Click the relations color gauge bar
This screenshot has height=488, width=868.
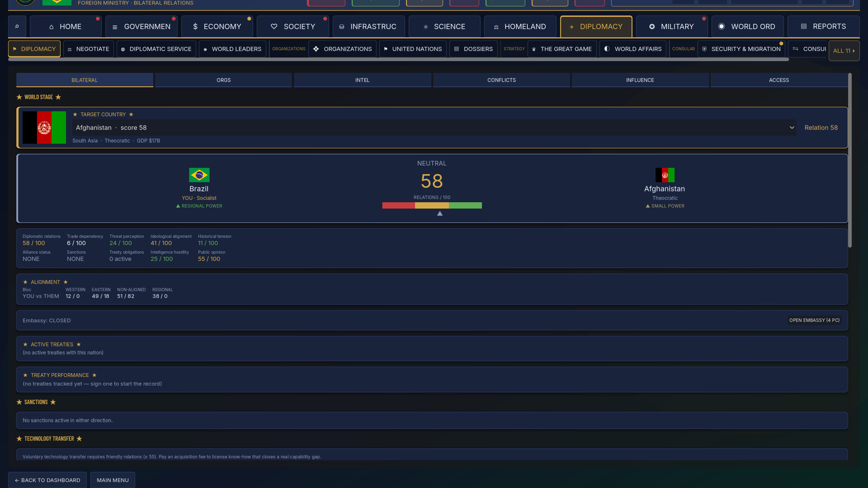click(x=432, y=206)
